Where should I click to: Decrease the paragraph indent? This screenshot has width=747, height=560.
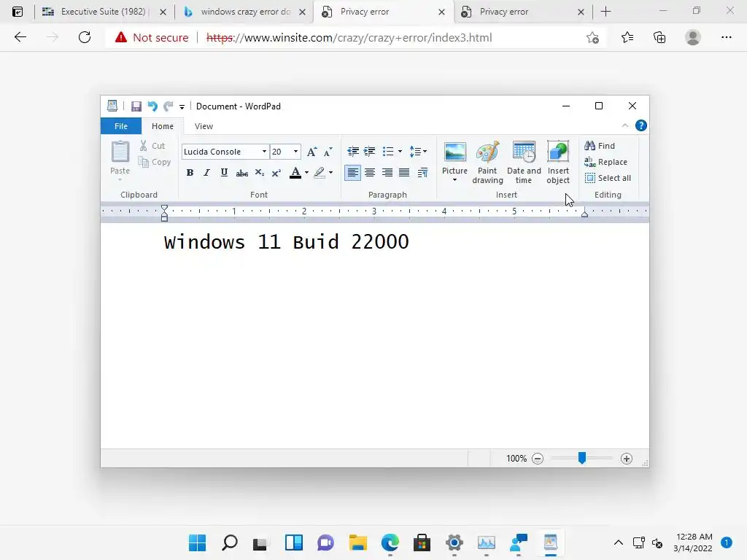click(x=353, y=152)
